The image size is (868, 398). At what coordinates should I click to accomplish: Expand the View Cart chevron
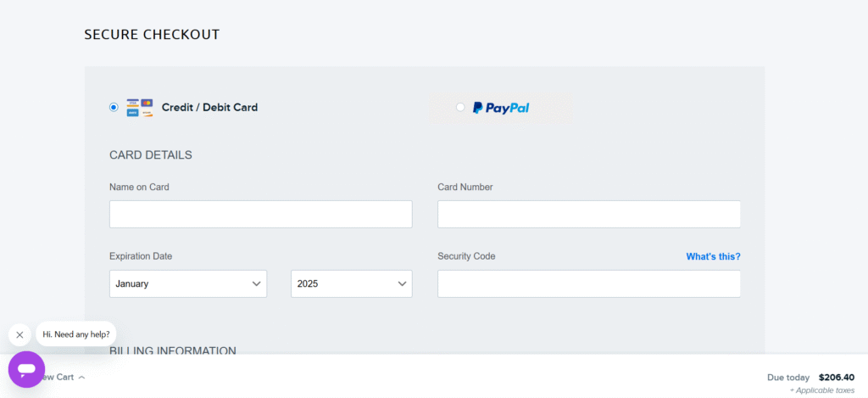pos(81,378)
